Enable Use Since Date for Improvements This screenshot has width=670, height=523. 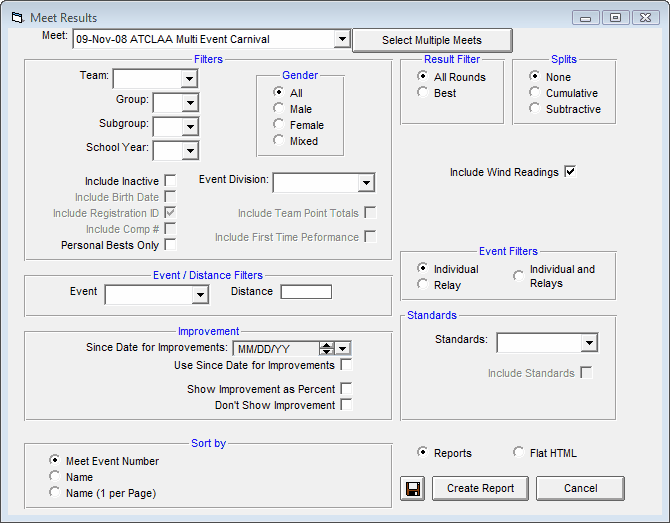point(347,364)
